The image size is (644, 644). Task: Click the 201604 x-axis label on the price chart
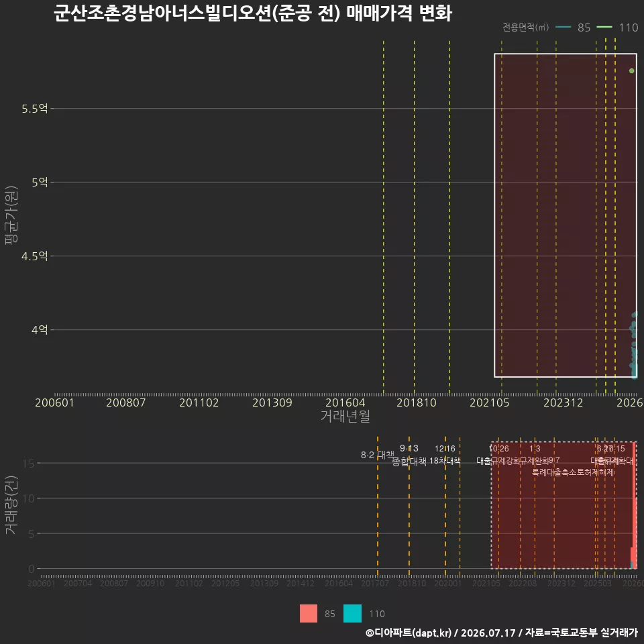coord(345,402)
